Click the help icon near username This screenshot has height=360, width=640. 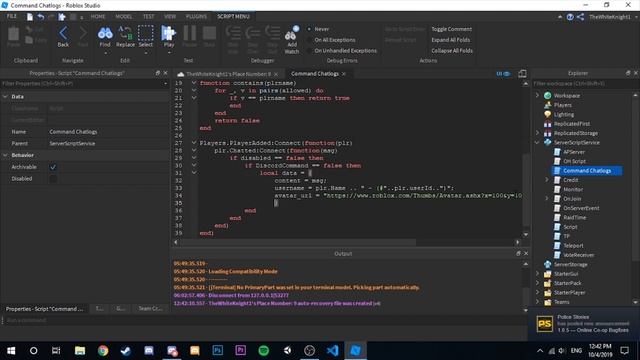click(x=570, y=17)
